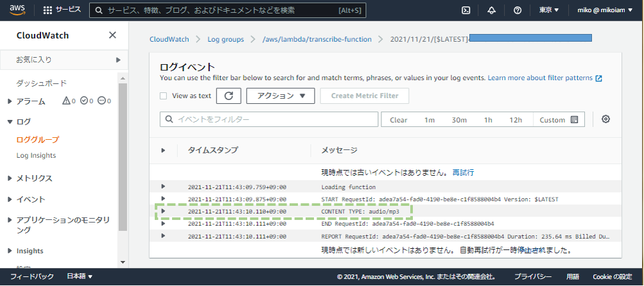Screen dimensions: 644x286
Task: Expand メトリクス section in sidebar
Action: click(10, 178)
